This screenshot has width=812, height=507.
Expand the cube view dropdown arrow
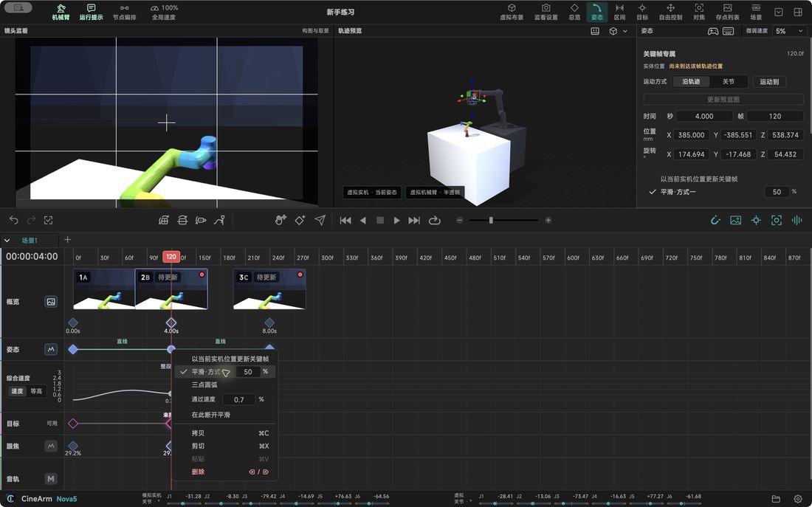coord(625,31)
